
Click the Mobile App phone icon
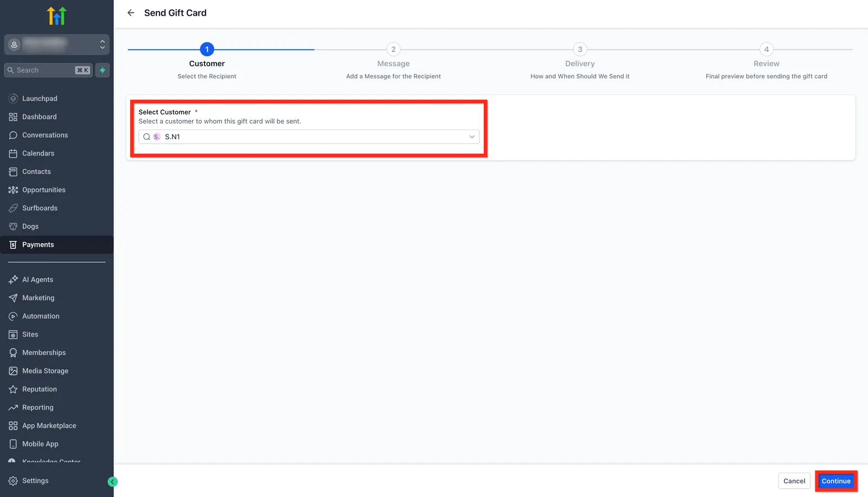coord(13,444)
